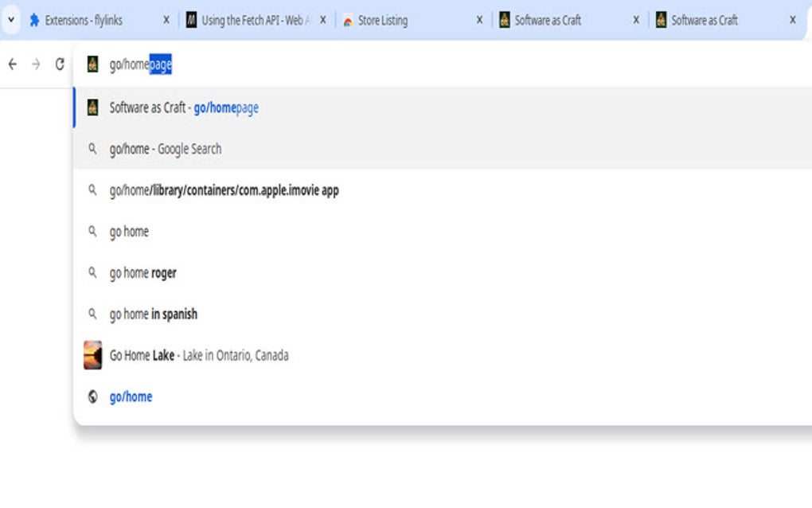Open the Store Listing tab
The width and height of the screenshot is (812, 508).
382,21
